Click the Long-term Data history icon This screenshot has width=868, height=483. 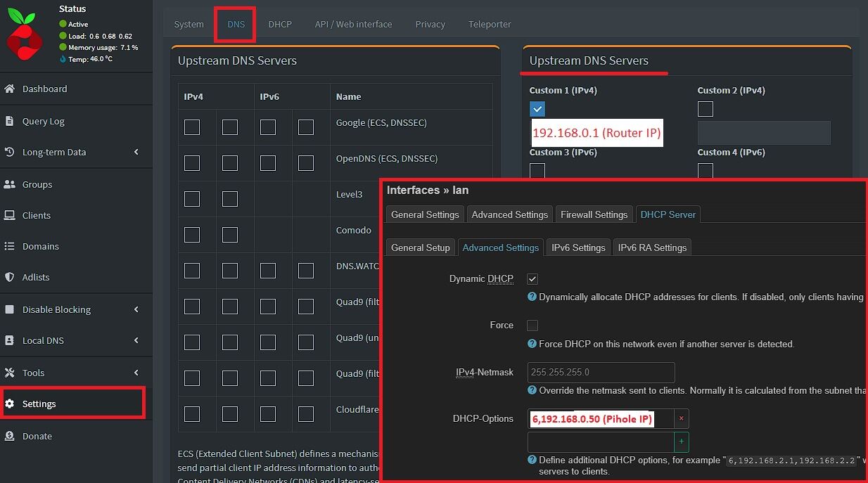coord(10,152)
